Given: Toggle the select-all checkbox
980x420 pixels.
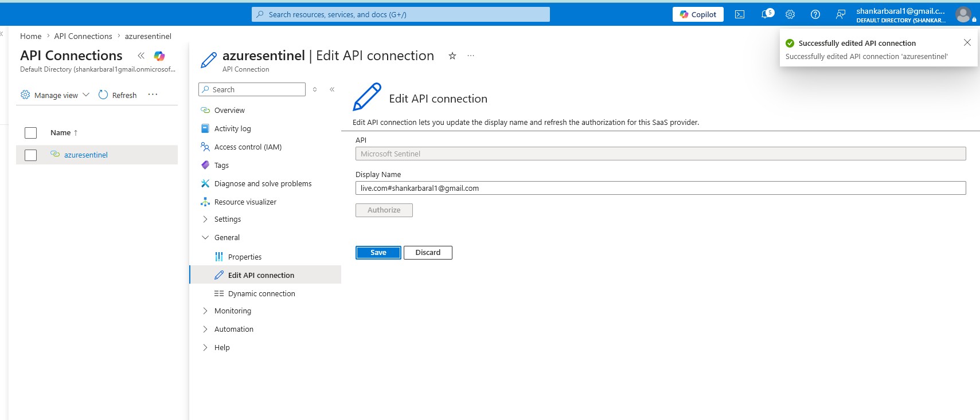Looking at the screenshot, I should (31, 133).
